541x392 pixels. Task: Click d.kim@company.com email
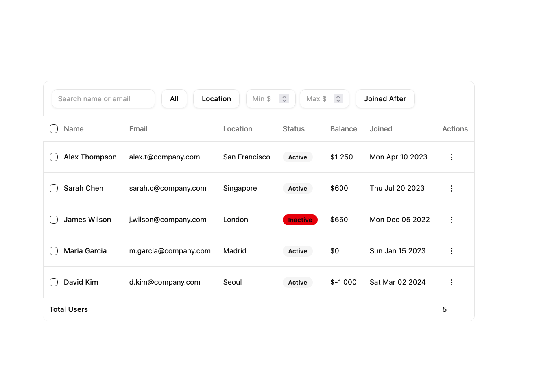coord(165,282)
